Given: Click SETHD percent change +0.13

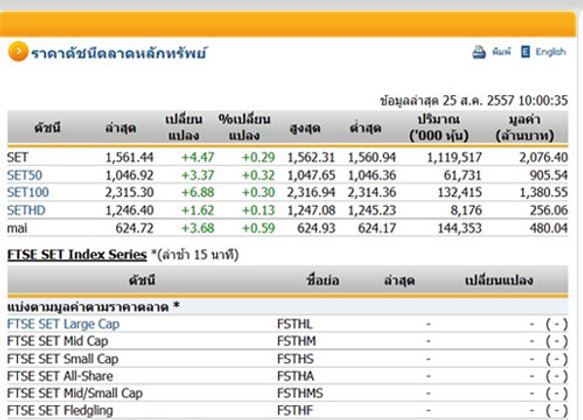Looking at the screenshot, I should (x=258, y=210).
